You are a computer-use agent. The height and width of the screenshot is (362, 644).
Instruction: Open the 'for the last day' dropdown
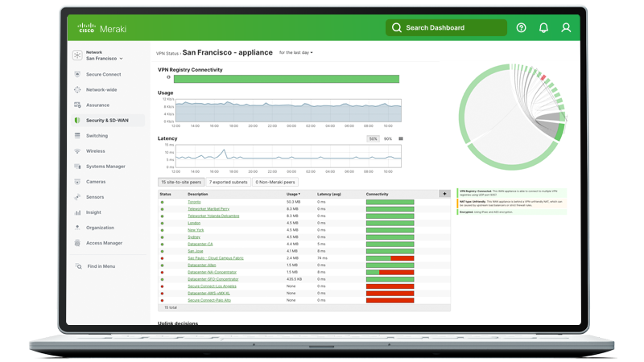(295, 52)
